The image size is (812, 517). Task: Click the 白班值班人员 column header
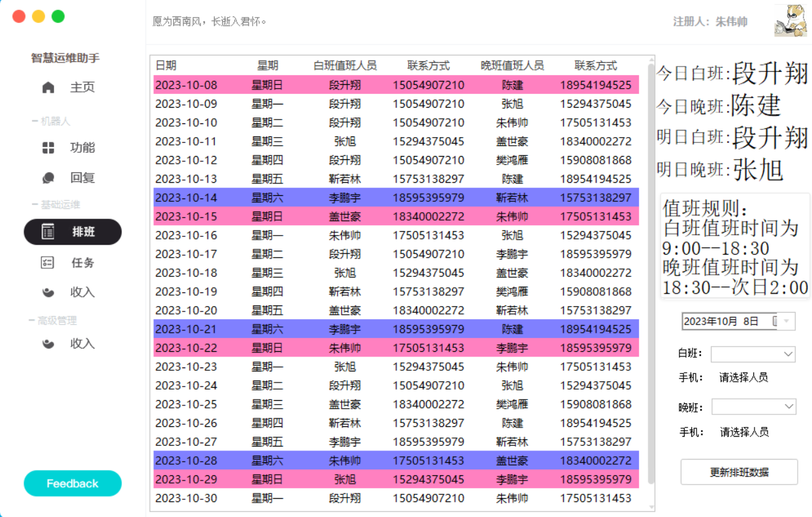coord(345,65)
